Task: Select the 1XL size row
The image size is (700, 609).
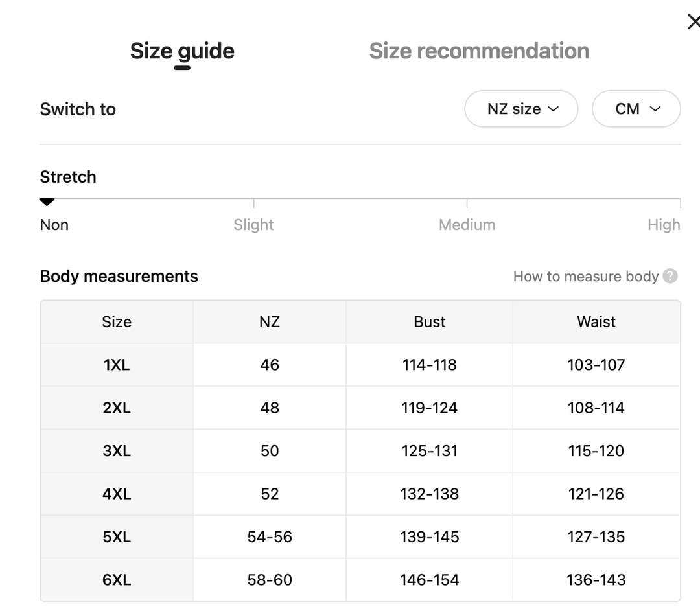Action: (117, 365)
